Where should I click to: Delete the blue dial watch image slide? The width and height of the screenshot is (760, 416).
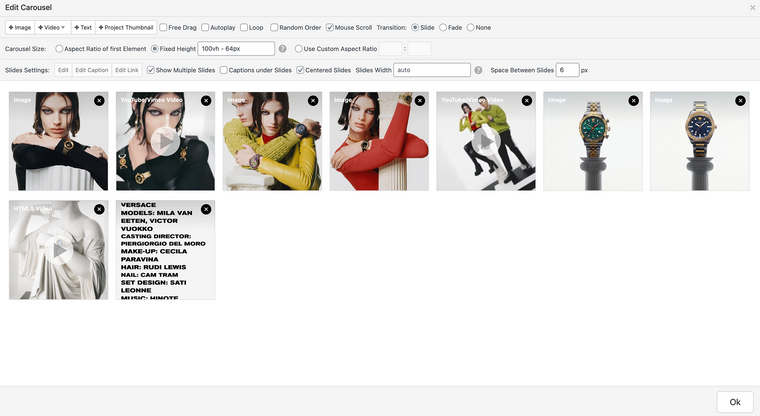[741, 100]
